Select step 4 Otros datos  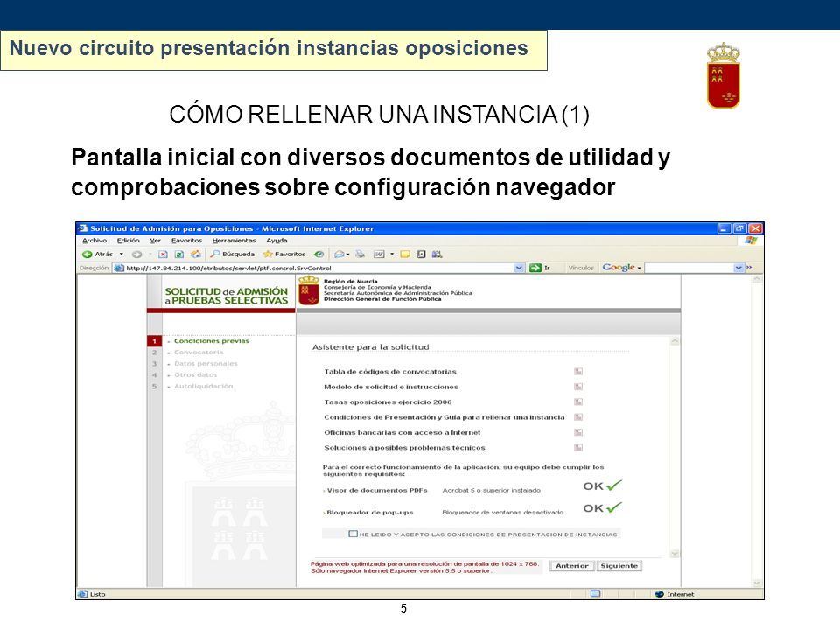[x=195, y=375]
